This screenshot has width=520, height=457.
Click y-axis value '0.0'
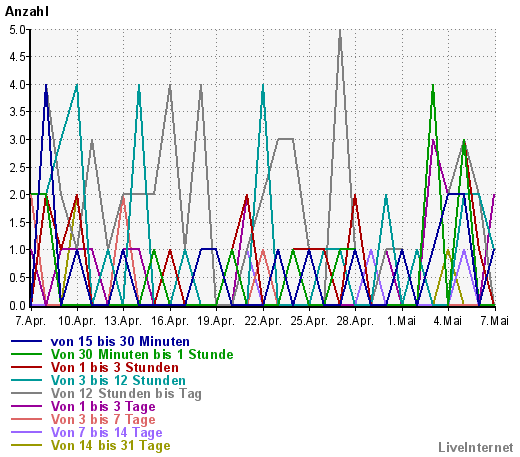pos(17,305)
